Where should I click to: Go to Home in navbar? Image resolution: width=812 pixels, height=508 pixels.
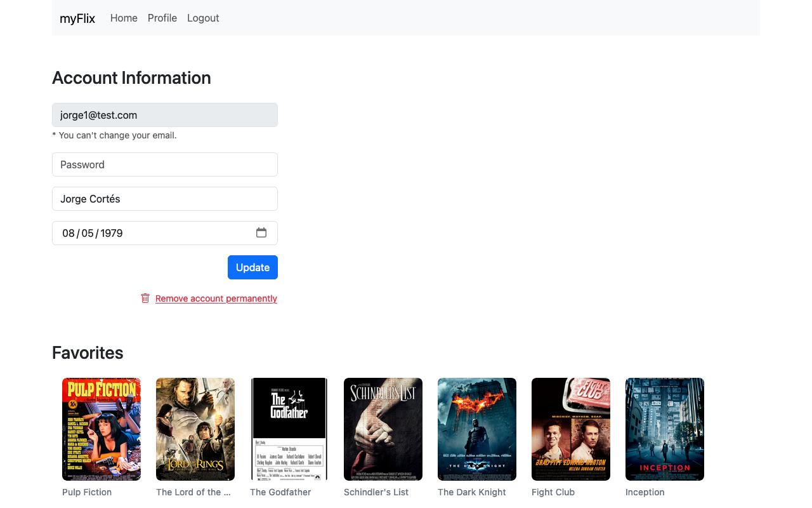pyautogui.click(x=124, y=18)
